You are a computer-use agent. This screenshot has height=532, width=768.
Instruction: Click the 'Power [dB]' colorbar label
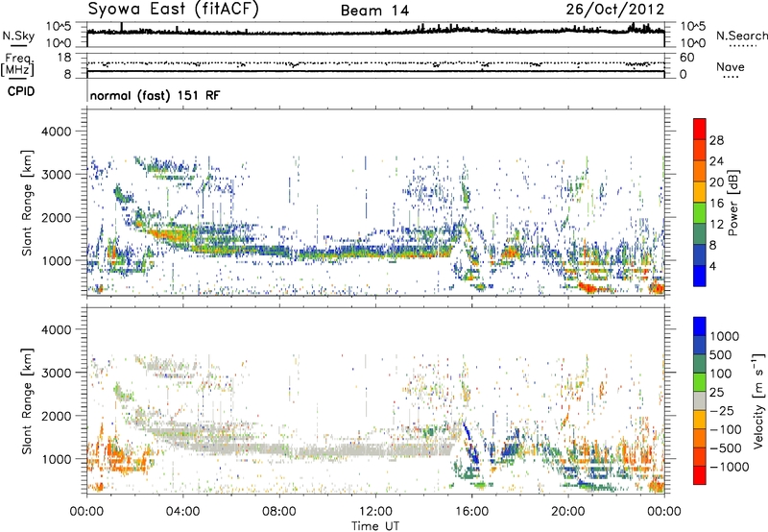pyautogui.click(x=732, y=203)
